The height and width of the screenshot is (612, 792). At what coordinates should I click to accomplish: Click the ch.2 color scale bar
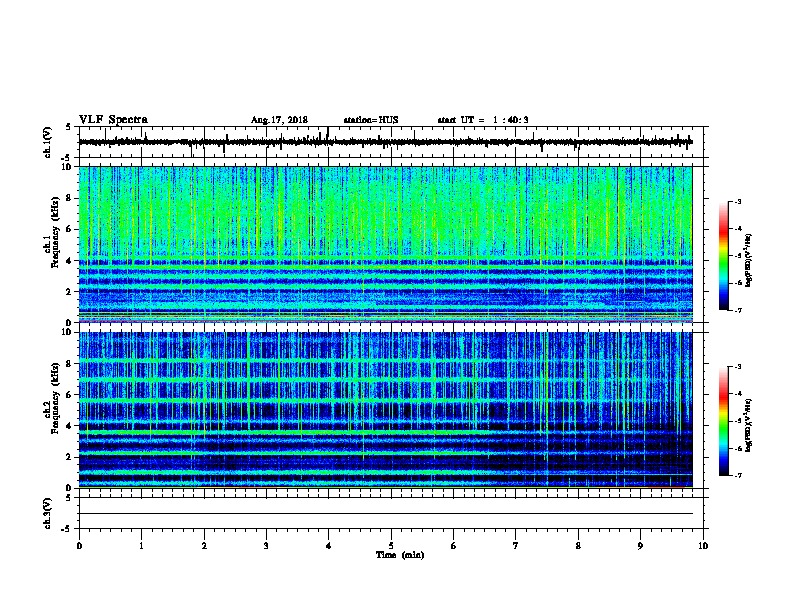tap(723, 421)
